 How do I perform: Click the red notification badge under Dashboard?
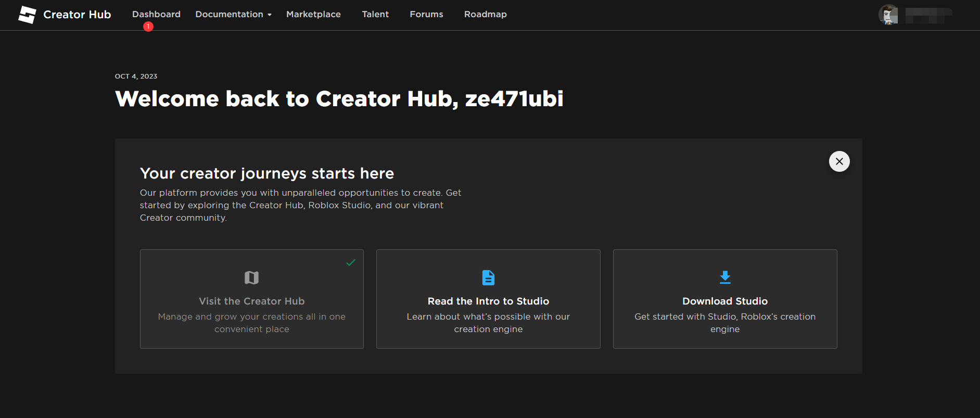(x=148, y=27)
